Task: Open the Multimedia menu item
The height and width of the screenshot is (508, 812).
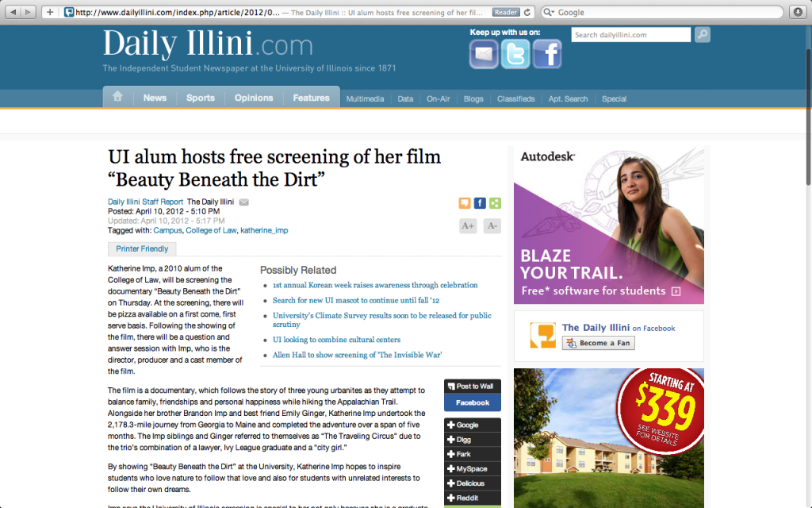Action: click(x=365, y=99)
